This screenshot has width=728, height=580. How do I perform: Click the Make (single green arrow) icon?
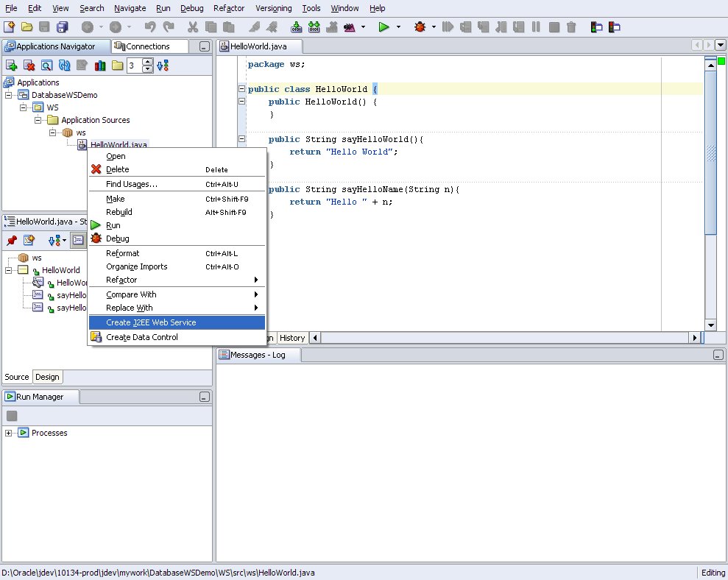296,27
